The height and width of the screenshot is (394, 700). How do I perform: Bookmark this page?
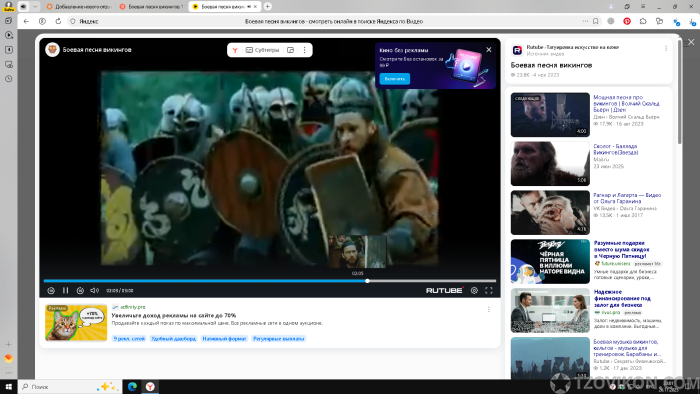click(596, 21)
